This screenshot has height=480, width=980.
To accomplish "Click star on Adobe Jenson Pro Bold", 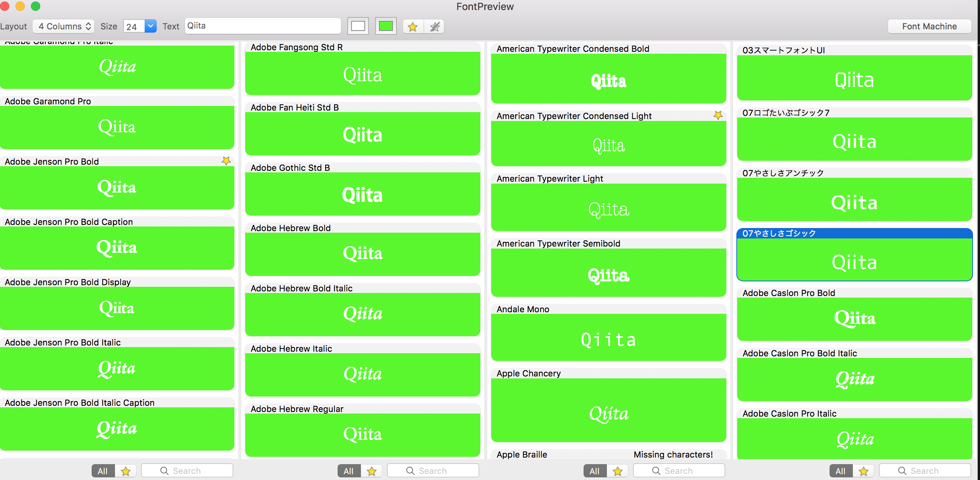I will pyautogui.click(x=226, y=161).
